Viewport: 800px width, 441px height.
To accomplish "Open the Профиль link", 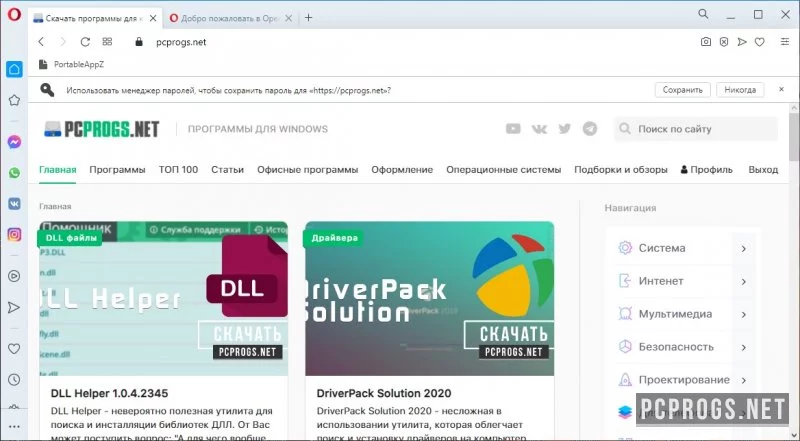I will pyautogui.click(x=707, y=169).
